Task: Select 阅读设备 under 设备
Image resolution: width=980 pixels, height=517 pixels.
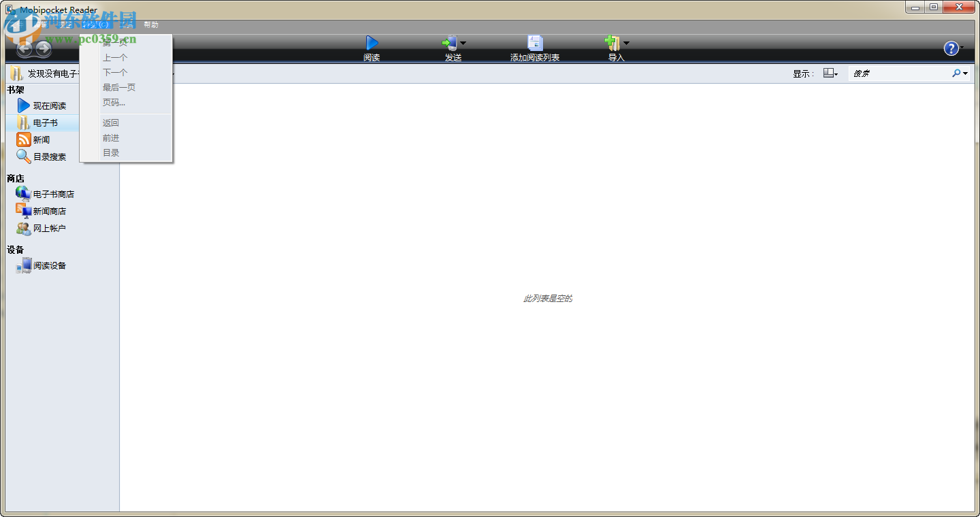Action: pos(42,265)
